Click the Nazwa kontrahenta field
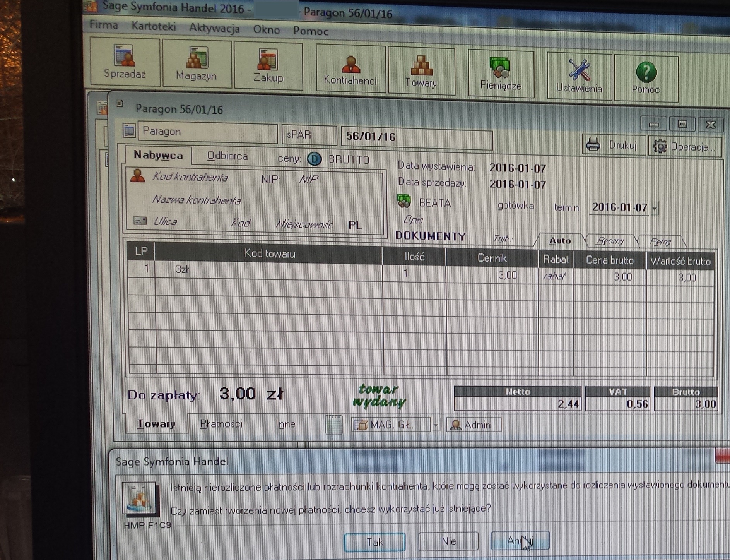Screen dimensions: 730x560 coord(197,200)
